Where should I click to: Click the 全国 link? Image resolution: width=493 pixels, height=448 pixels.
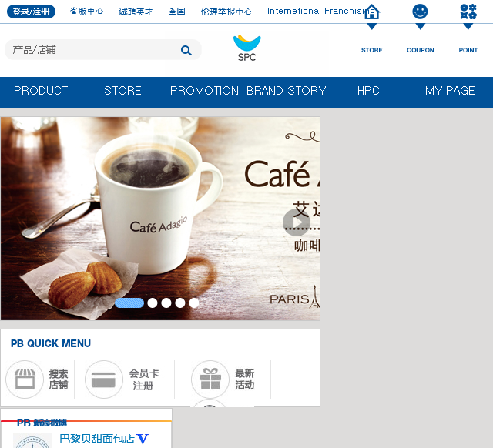point(177,12)
